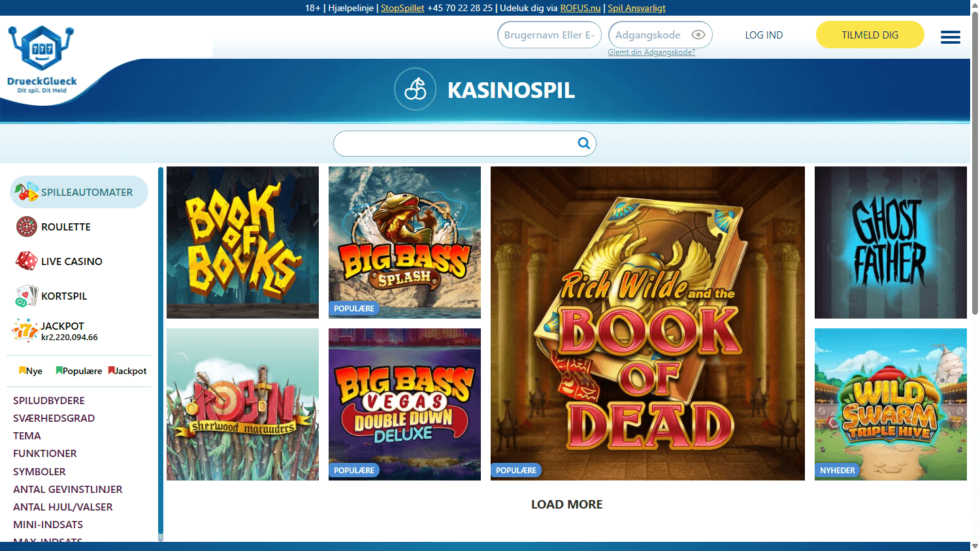Enable the Nye games filter flag
Image resolution: width=980 pixels, height=551 pixels.
click(29, 370)
